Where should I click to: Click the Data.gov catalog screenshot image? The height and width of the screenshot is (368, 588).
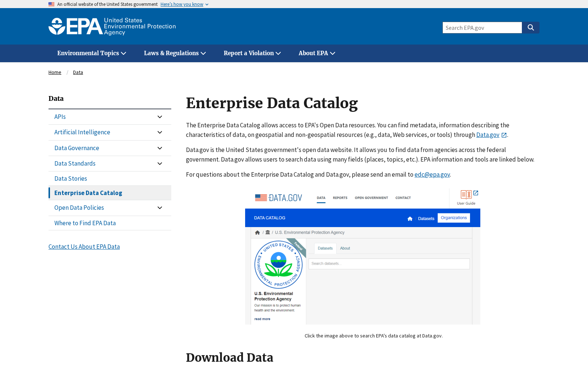click(x=363, y=256)
